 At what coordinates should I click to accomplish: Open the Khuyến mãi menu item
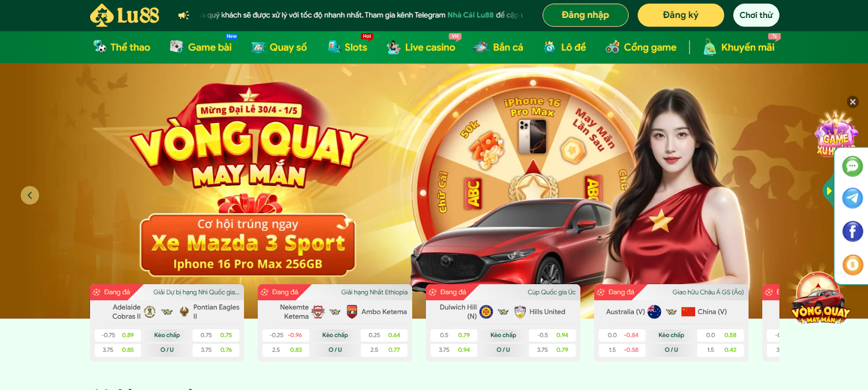[x=739, y=47]
